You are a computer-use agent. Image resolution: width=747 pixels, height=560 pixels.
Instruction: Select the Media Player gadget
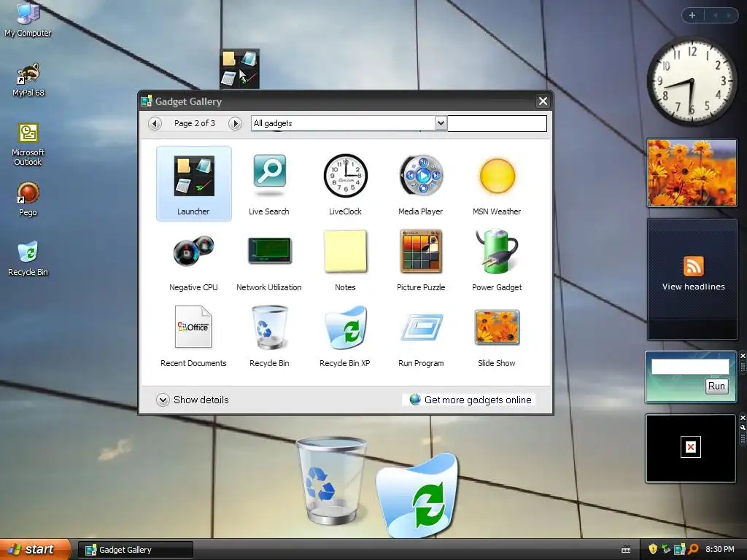pos(421,184)
